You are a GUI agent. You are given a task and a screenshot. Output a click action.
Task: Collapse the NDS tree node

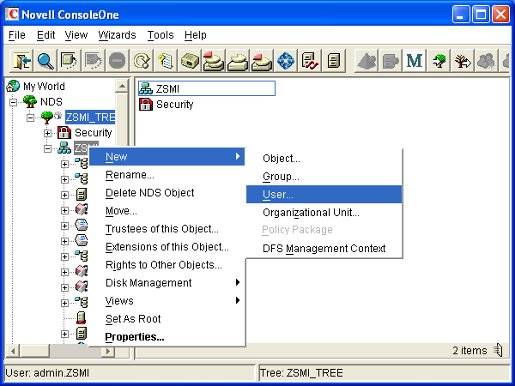coord(13,102)
